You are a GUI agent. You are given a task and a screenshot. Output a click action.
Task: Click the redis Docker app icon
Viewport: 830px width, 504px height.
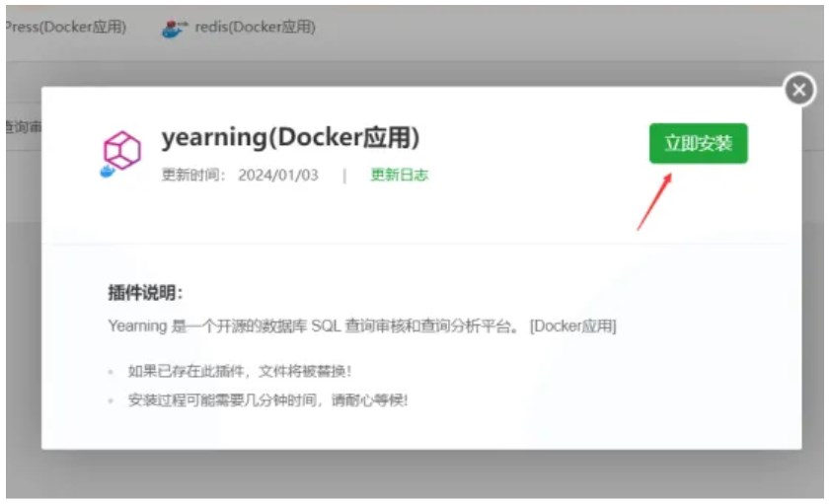(174, 28)
